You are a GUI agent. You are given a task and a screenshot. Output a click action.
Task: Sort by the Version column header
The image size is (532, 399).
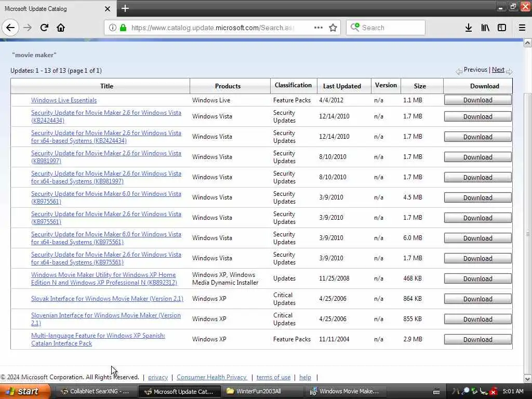pyautogui.click(x=386, y=86)
